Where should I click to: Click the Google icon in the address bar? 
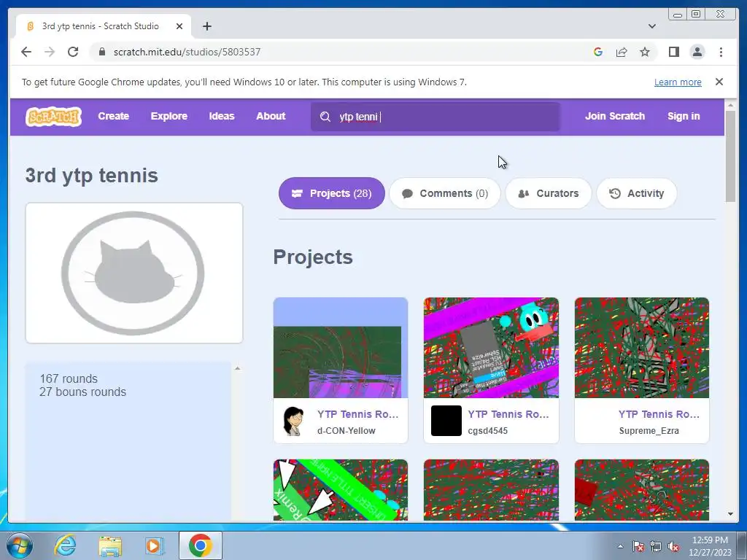click(598, 52)
